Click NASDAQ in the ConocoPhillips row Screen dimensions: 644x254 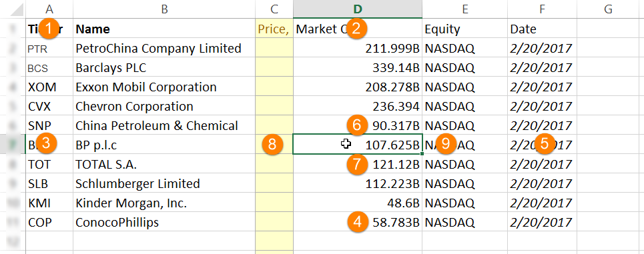pos(464,222)
